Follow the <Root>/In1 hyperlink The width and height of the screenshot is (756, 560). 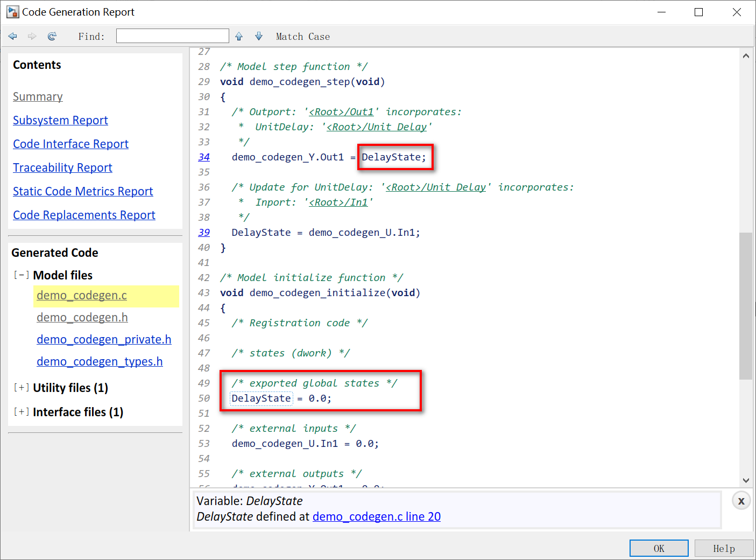[338, 202]
